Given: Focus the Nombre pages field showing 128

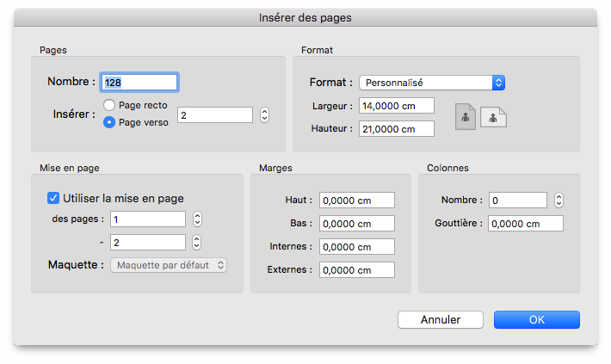Looking at the screenshot, I should tap(139, 83).
